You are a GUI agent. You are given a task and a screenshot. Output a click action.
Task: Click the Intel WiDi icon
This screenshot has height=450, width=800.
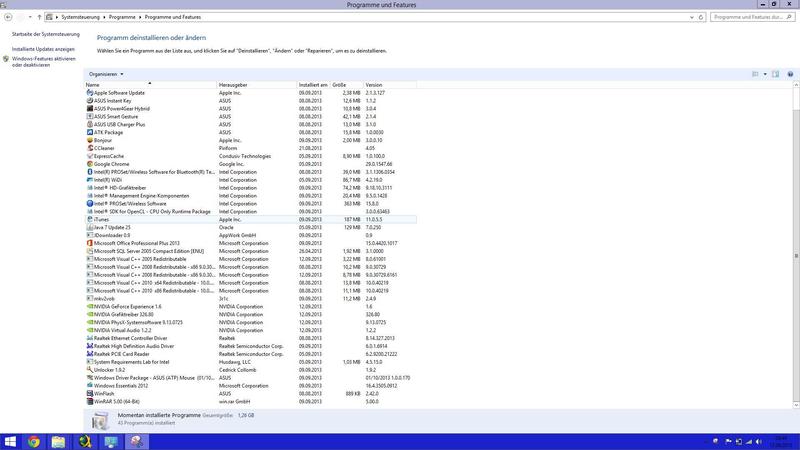click(90, 180)
